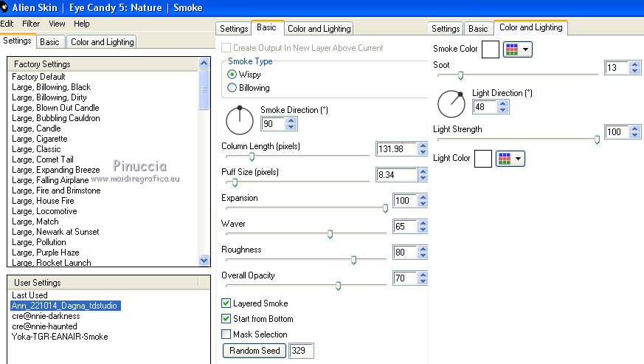Select the Large, Comet Tail preset
This screenshot has height=364, width=644.
43,159
